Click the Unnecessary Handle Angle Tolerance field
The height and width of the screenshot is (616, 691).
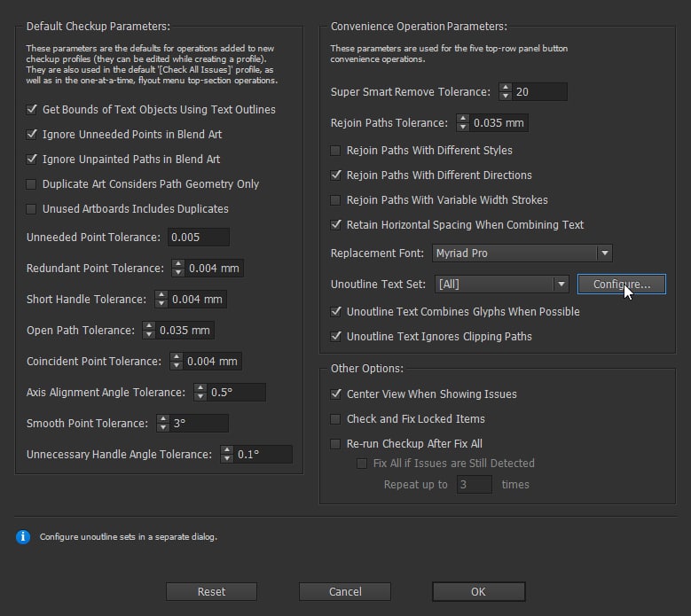(x=263, y=454)
